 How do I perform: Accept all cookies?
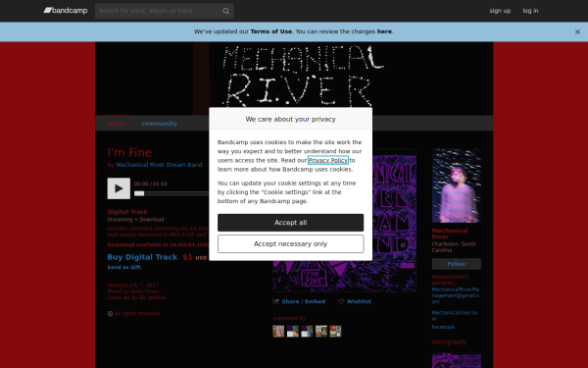[291, 223]
